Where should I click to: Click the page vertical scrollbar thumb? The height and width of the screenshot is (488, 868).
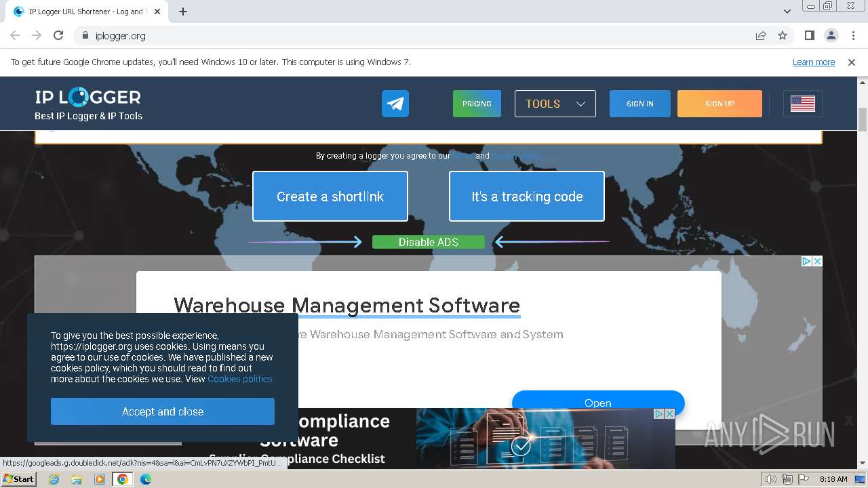pos(863,119)
